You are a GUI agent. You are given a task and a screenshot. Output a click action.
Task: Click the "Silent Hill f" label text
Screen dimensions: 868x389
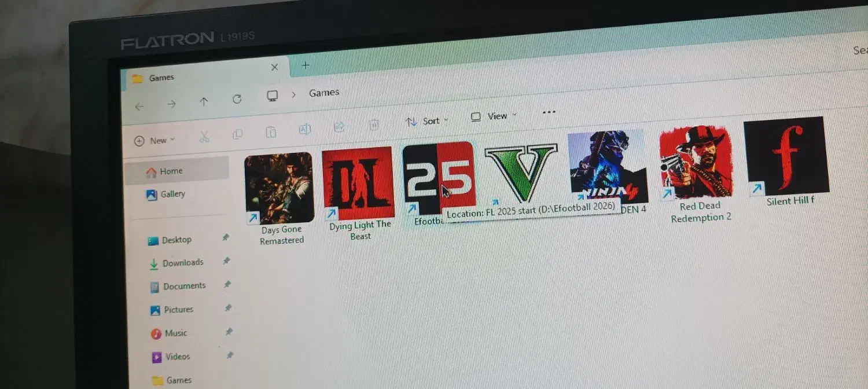coord(790,201)
